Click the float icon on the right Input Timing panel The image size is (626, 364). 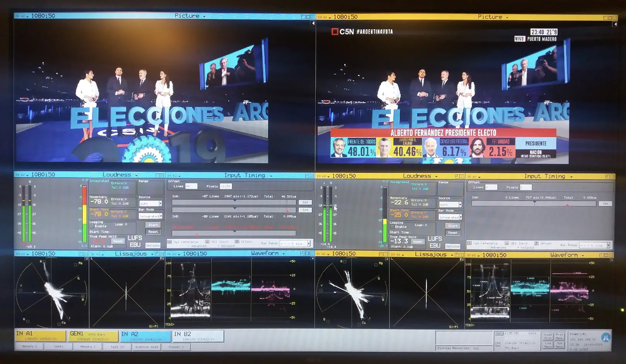click(x=607, y=177)
